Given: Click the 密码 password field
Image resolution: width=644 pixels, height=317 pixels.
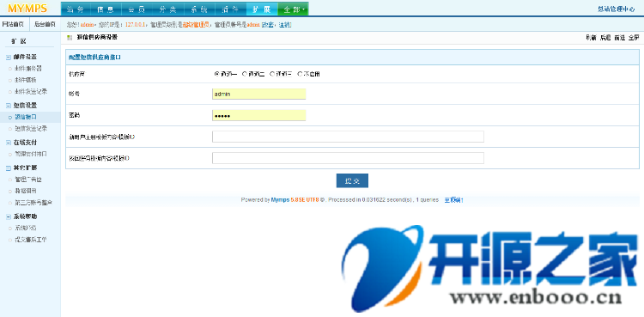Looking at the screenshot, I should [259, 115].
